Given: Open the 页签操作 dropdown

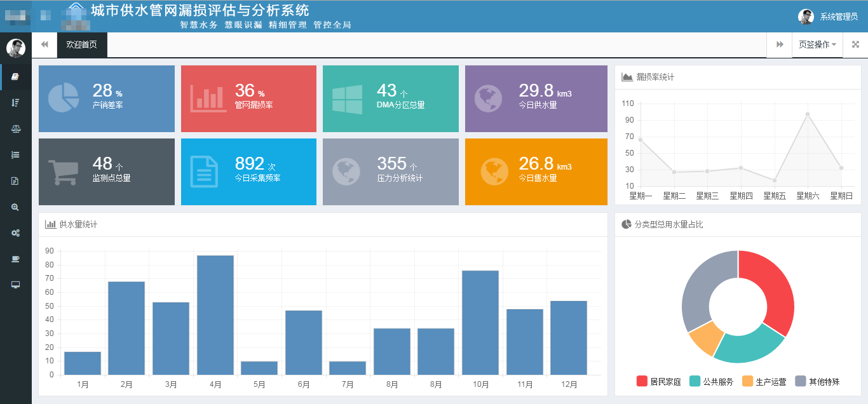Looking at the screenshot, I should tap(817, 44).
